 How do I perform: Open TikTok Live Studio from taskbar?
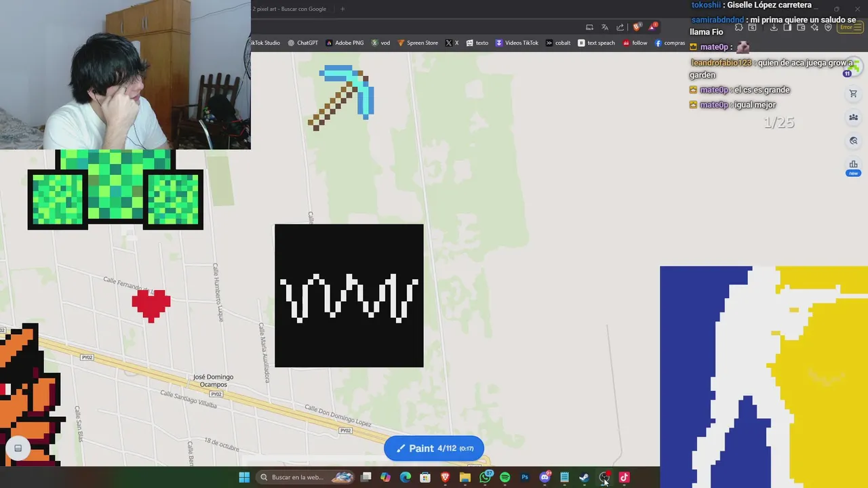[624, 477]
